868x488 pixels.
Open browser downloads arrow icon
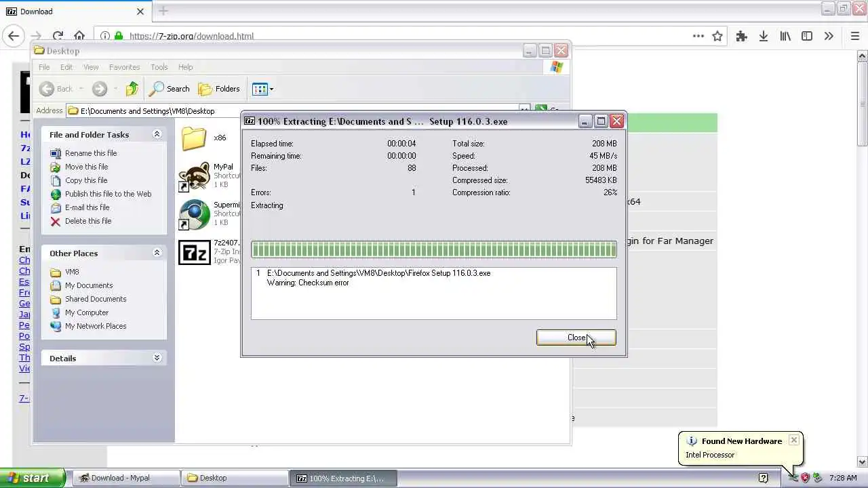pos(763,36)
